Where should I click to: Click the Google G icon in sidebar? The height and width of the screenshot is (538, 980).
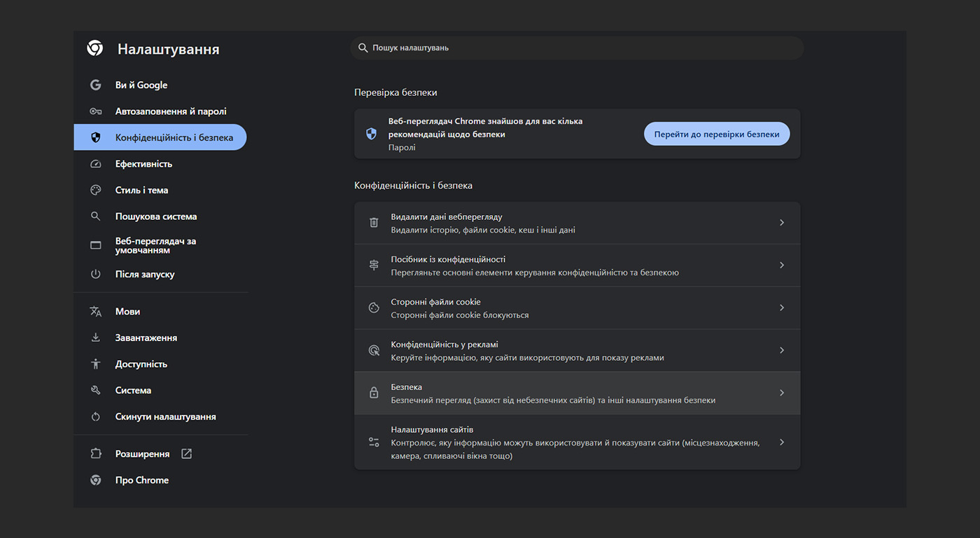pyautogui.click(x=96, y=85)
